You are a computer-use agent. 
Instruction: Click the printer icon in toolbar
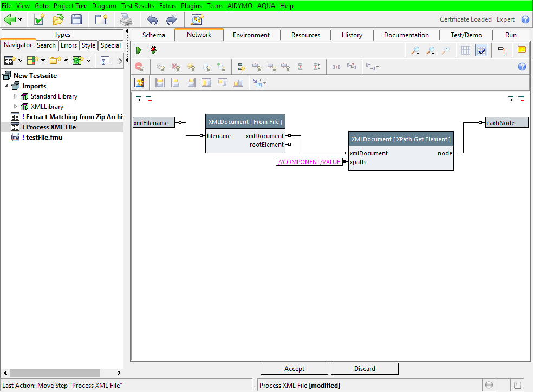[x=126, y=20]
